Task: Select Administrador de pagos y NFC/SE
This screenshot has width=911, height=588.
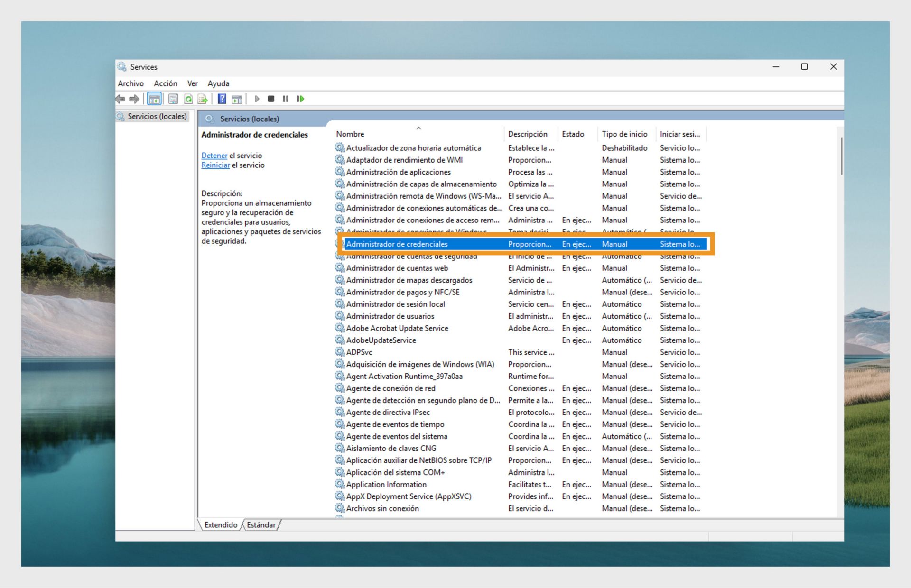Action: pyautogui.click(x=403, y=292)
